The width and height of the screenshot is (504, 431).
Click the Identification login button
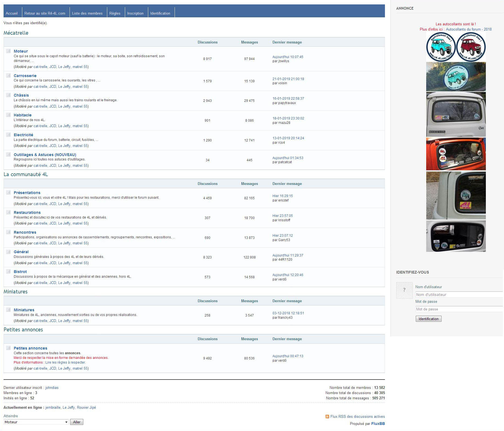tap(428, 319)
